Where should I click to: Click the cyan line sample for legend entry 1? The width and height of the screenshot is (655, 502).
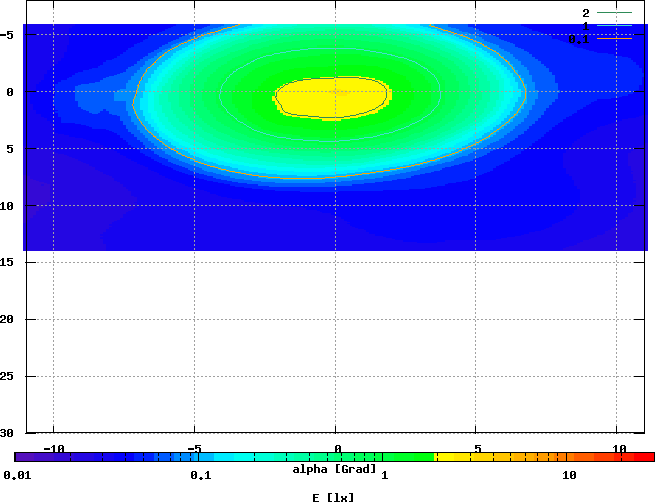coord(615,26)
